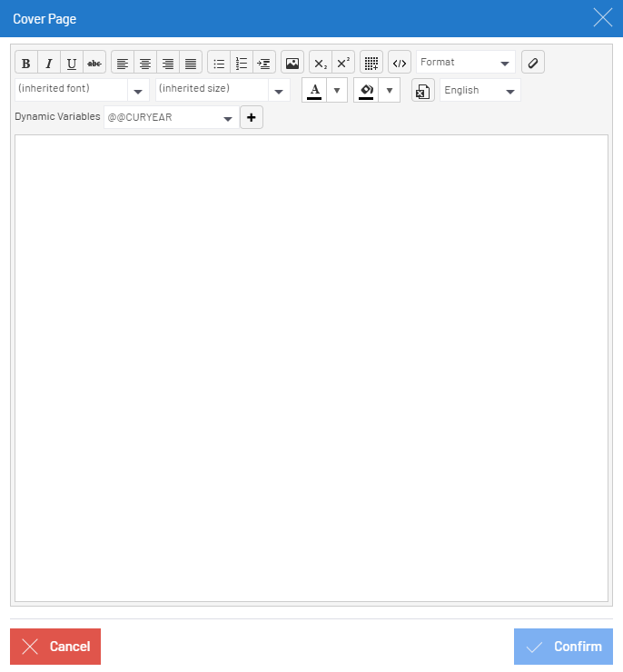Click the Excel import document icon

(x=423, y=91)
